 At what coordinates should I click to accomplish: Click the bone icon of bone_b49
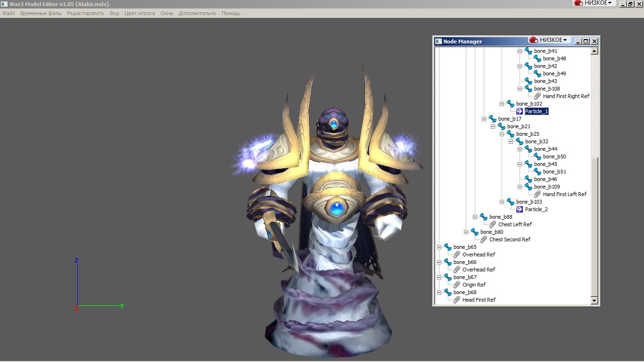pyautogui.click(x=537, y=74)
